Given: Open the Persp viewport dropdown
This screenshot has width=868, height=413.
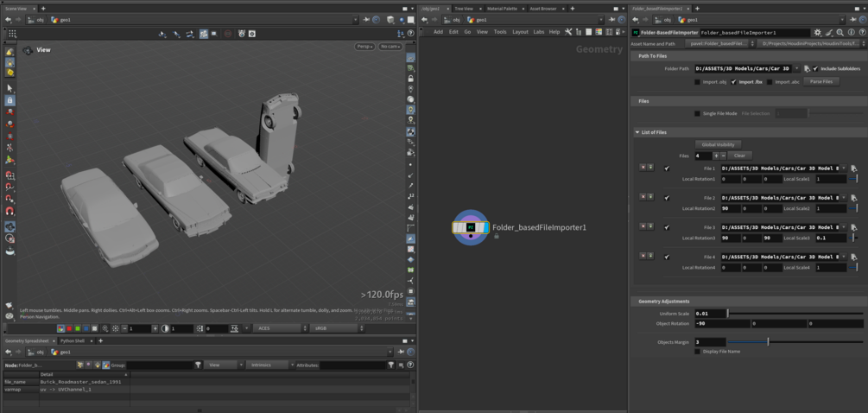Looking at the screenshot, I should pyautogui.click(x=364, y=47).
